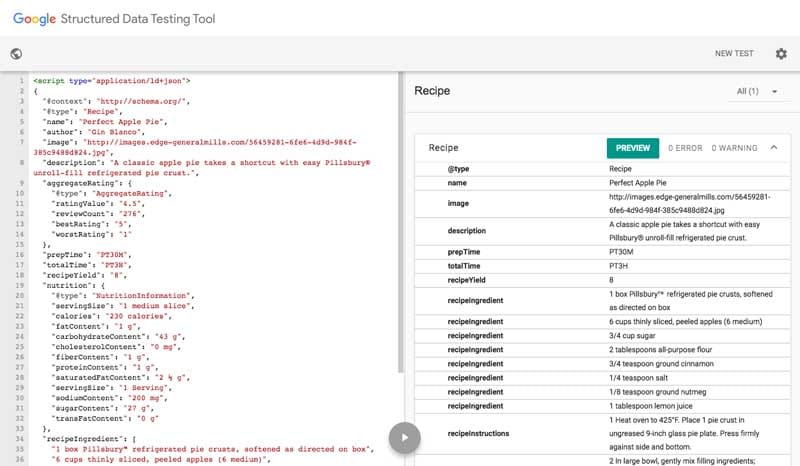Open settings gear icon
Screen dimensions: 800x466
[781, 54]
